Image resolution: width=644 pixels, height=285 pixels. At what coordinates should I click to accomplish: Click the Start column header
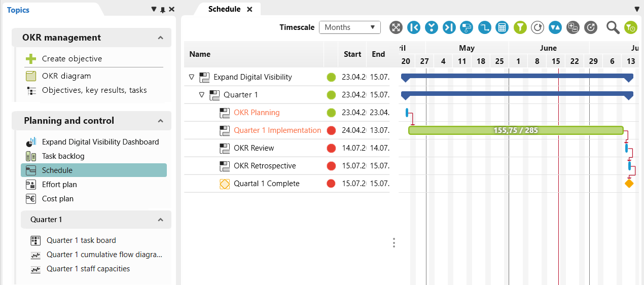click(x=352, y=54)
